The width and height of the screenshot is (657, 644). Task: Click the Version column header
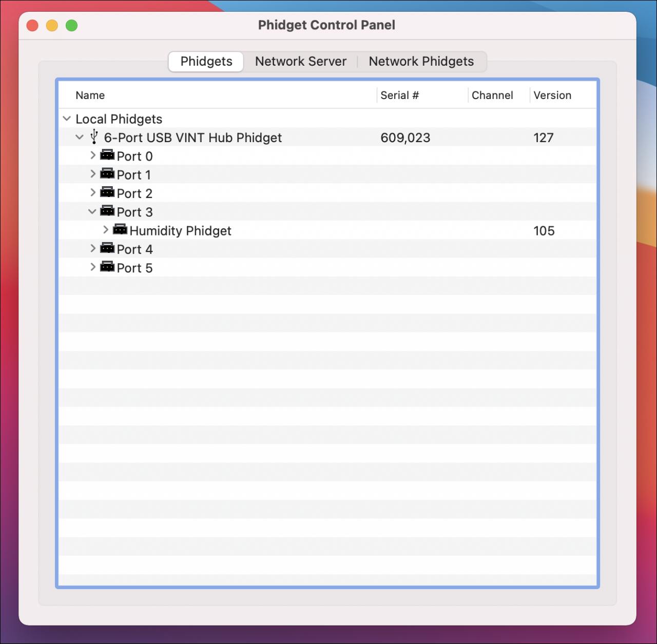(x=552, y=95)
